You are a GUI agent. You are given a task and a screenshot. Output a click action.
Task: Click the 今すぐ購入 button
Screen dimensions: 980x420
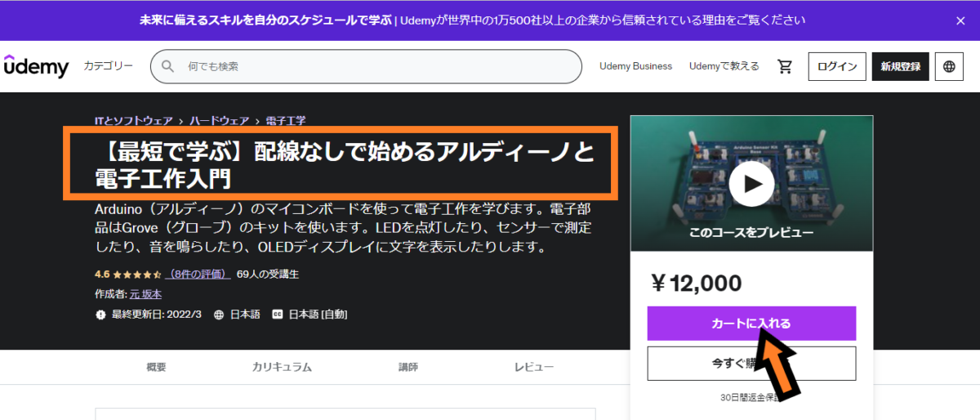(751, 364)
